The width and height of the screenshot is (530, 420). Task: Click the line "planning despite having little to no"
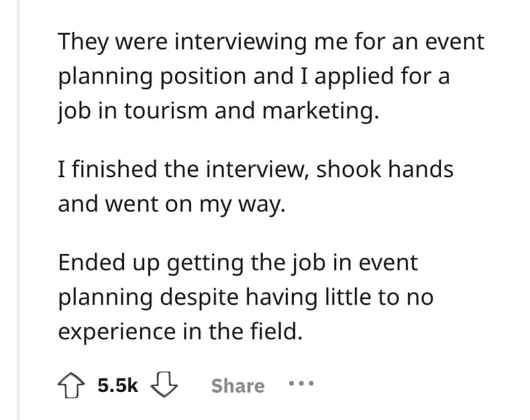pyautogui.click(x=245, y=297)
